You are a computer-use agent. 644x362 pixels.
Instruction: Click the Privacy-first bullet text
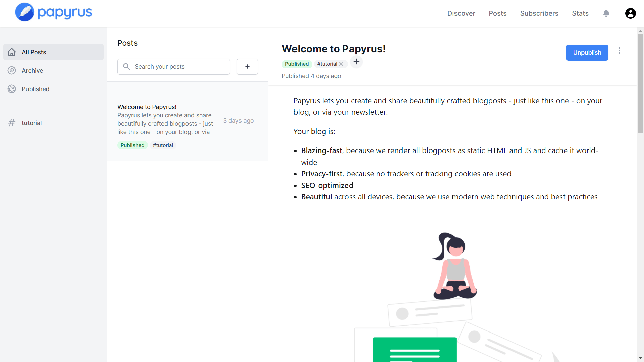[x=406, y=174]
